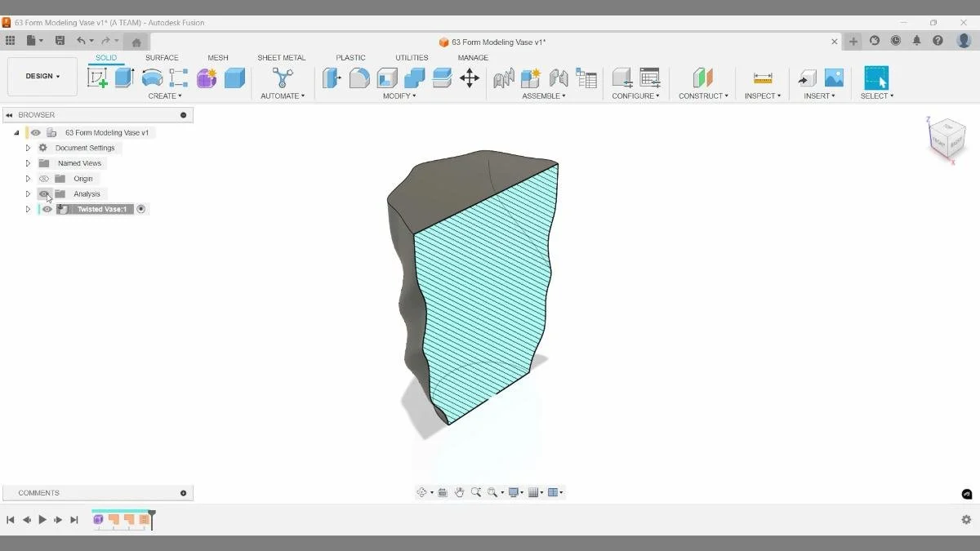This screenshot has width=980, height=551.
Task: Open the Measure tool under Inspect
Action: tap(762, 78)
